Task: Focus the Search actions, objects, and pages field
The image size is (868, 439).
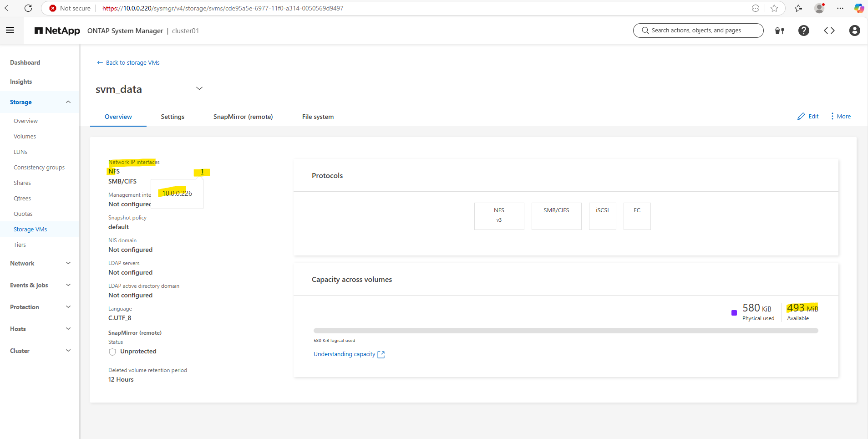Action: (698, 31)
